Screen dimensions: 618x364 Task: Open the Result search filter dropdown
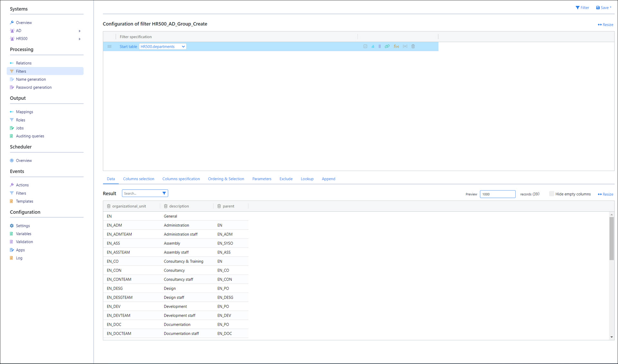tap(164, 193)
